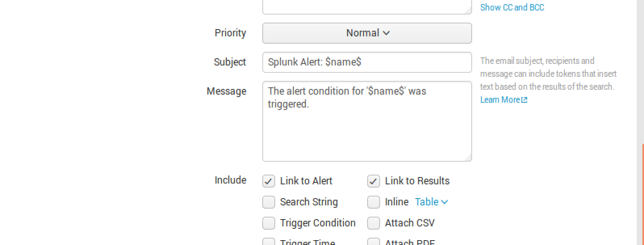Click the recipients box resize handle

click(x=468, y=11)
